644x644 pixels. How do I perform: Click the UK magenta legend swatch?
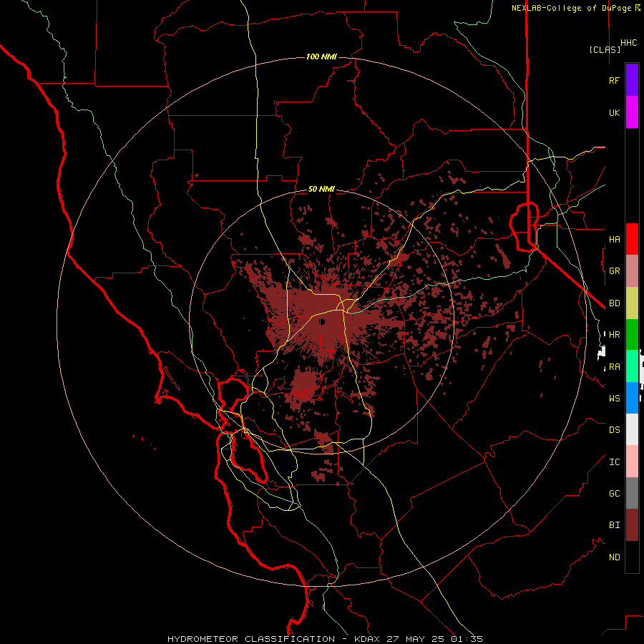(x=632, y=112)
